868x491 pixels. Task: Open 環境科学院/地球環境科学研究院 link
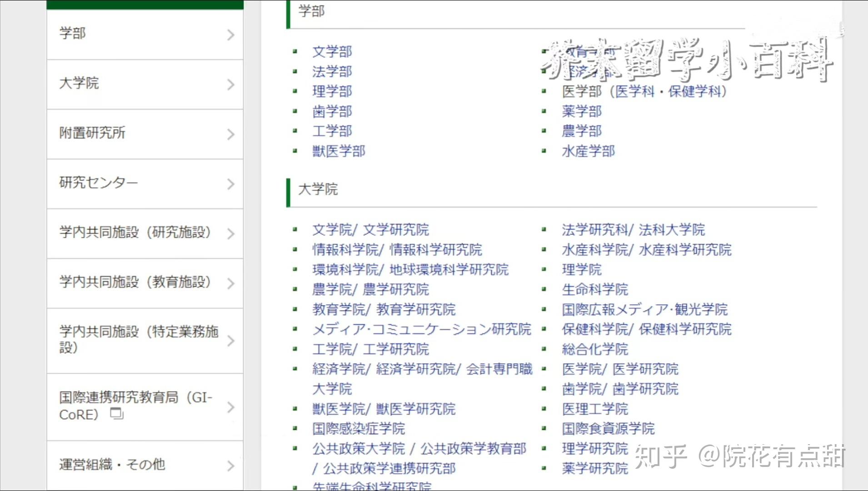pos(410,270)
